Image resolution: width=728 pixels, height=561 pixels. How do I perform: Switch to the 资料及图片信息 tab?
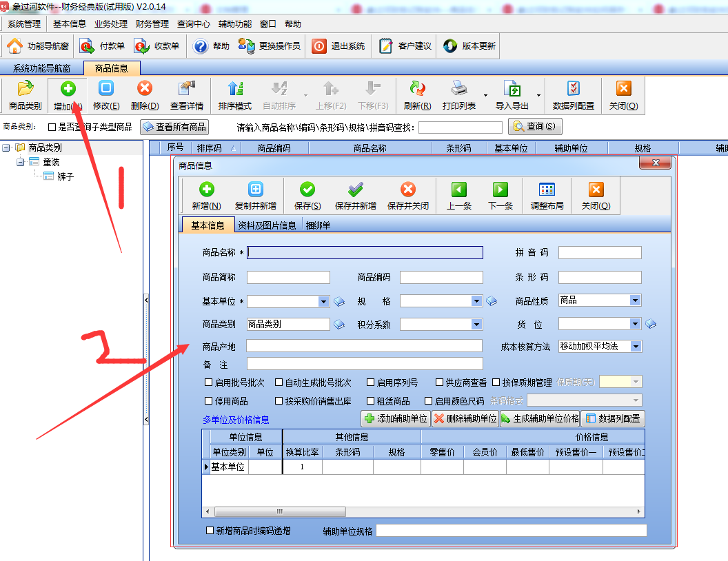point(267,225)
